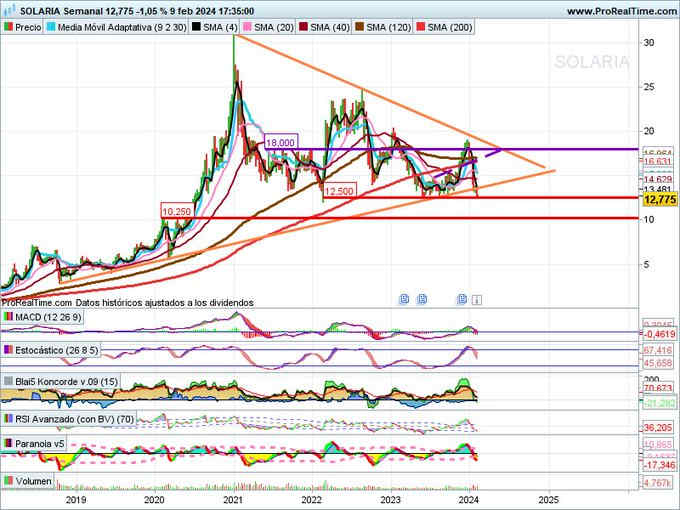This screenshot has height=510, width=680.
Task: Click the 2019 label on the time axis
Action: [x=75, y=500]
